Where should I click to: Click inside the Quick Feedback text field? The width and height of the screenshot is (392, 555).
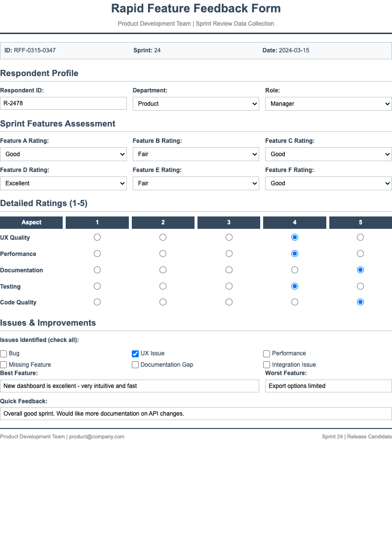pos(196,414)
